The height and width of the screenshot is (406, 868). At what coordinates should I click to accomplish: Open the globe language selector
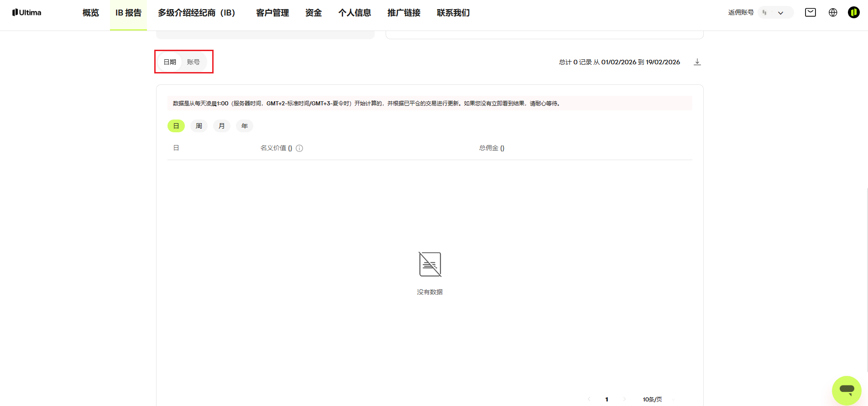833,12
